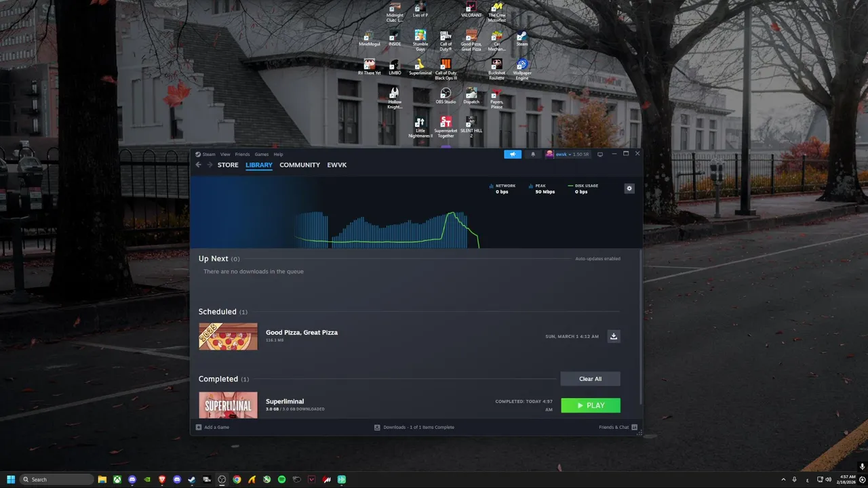Open the Games menu
The image size is (868, 488).
click(262, 155)
